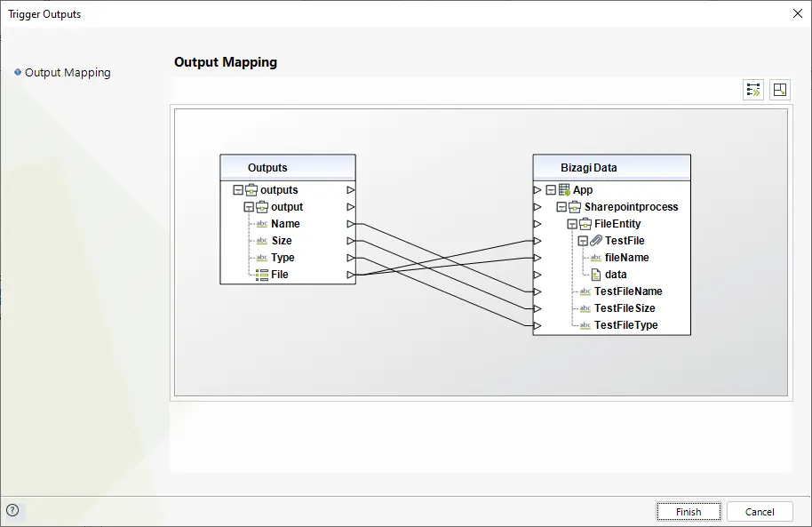Open help with the question mark icon
The width and height of the screenshot is (812, 527).
pos(12,510)
